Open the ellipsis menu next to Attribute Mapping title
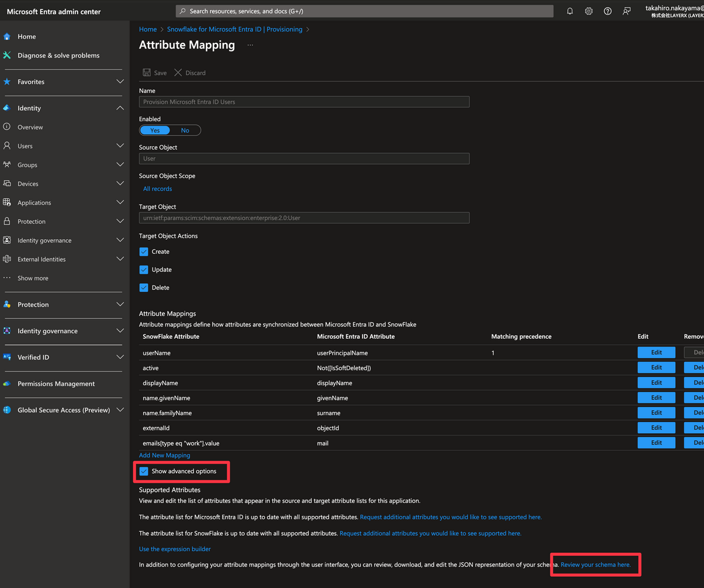Screen dimensions: 704x588 tap(250, 45)
